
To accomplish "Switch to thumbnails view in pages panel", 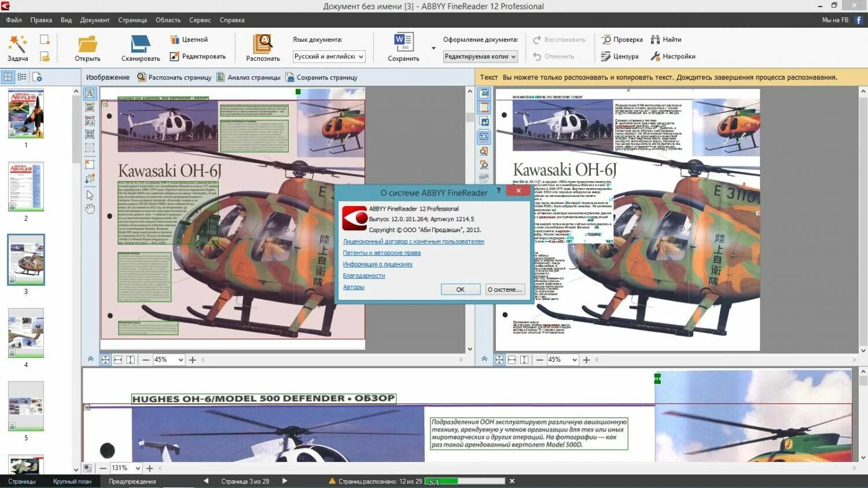I will click(x=8, y=76).
